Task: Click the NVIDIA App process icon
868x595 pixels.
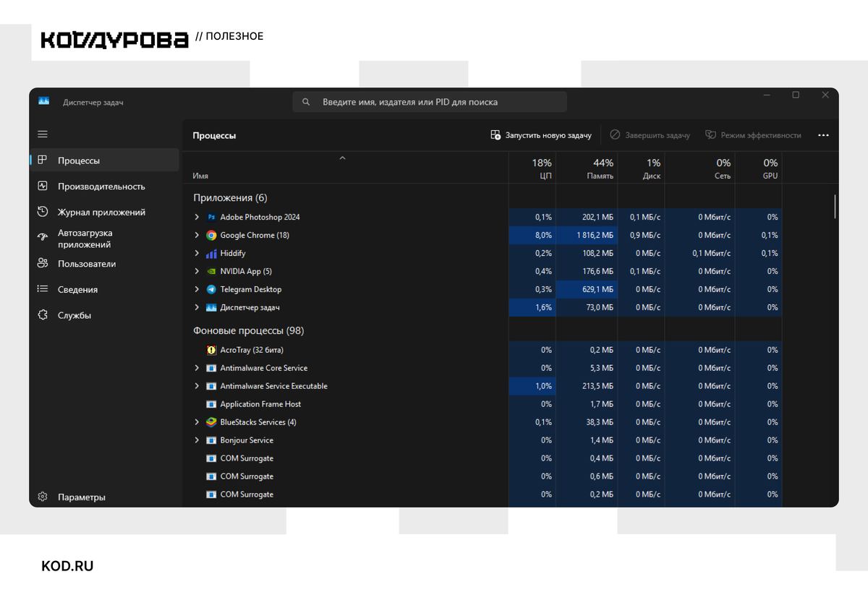Action: tap(211, 271)
